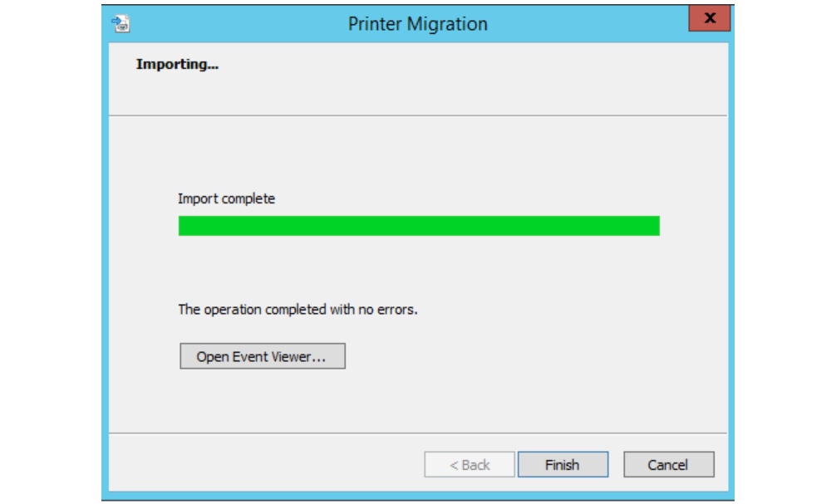Click the greyed-out Back button
The image size is (831, 504).
tap(470, 464)
